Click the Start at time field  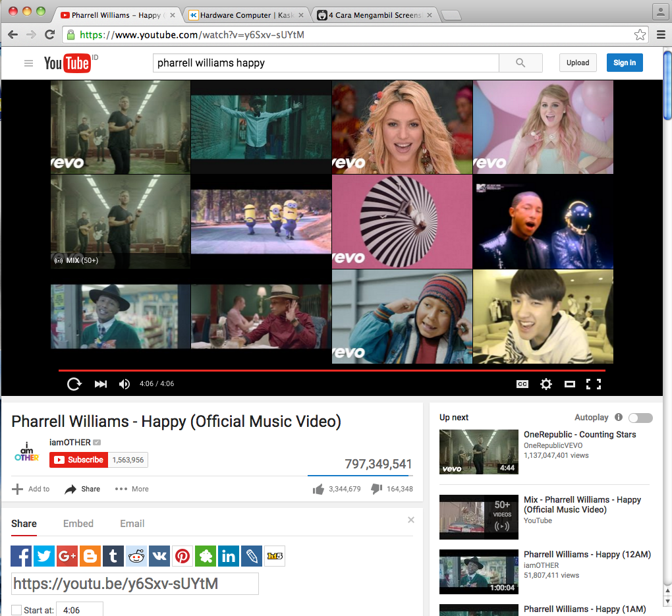(x=81, y=610)
